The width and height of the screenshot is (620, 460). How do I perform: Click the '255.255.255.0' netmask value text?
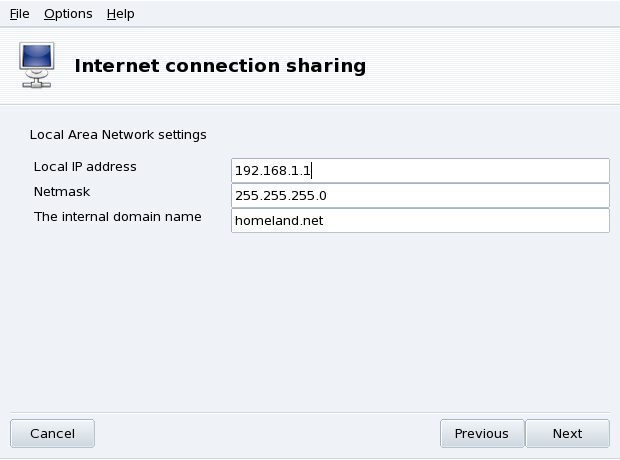(x=280, y=196)
